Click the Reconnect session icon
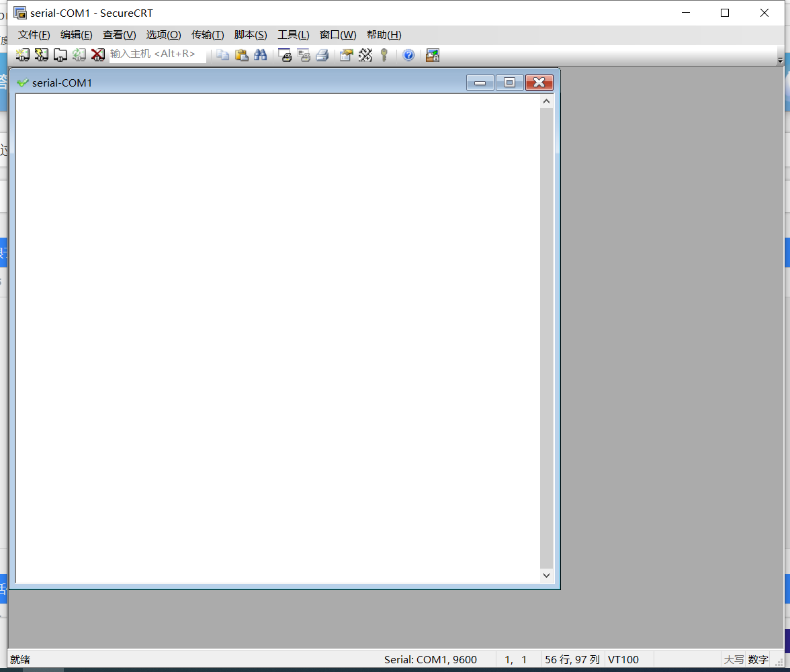Screen dimensions: 790x672 79,55
